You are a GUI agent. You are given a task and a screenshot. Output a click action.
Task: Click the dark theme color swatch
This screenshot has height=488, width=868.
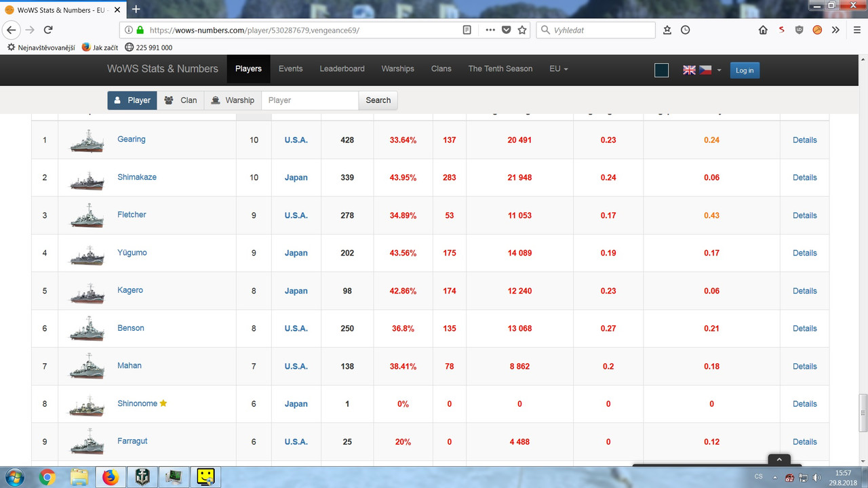coord(661,69)
